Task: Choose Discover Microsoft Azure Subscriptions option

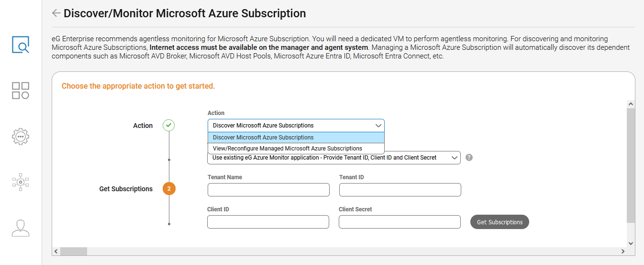Action: pyautogui.click(x=296, y=138)
